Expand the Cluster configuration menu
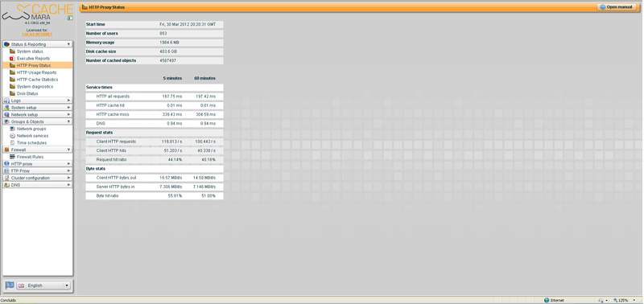This screenshot has height=304, width=644. pos(37,178)
